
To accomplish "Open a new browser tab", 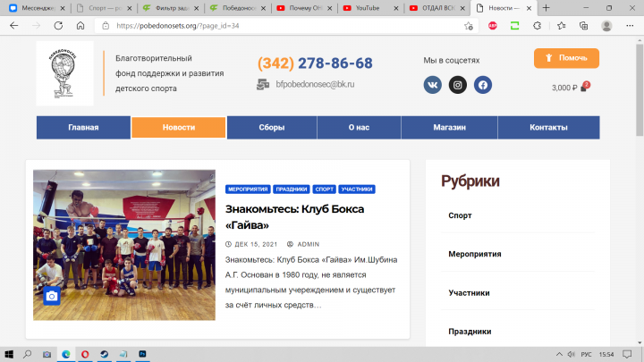I will (546, 8).
